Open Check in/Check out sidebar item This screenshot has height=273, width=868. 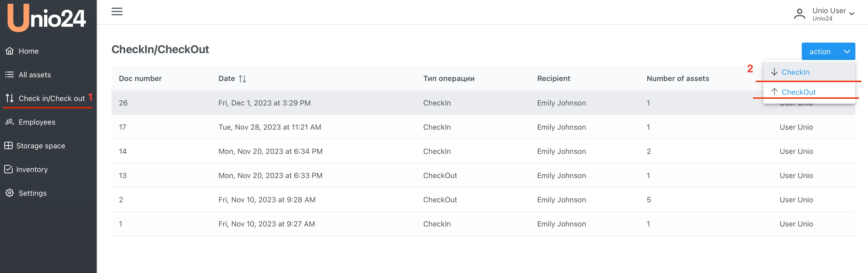coord(51,98)
